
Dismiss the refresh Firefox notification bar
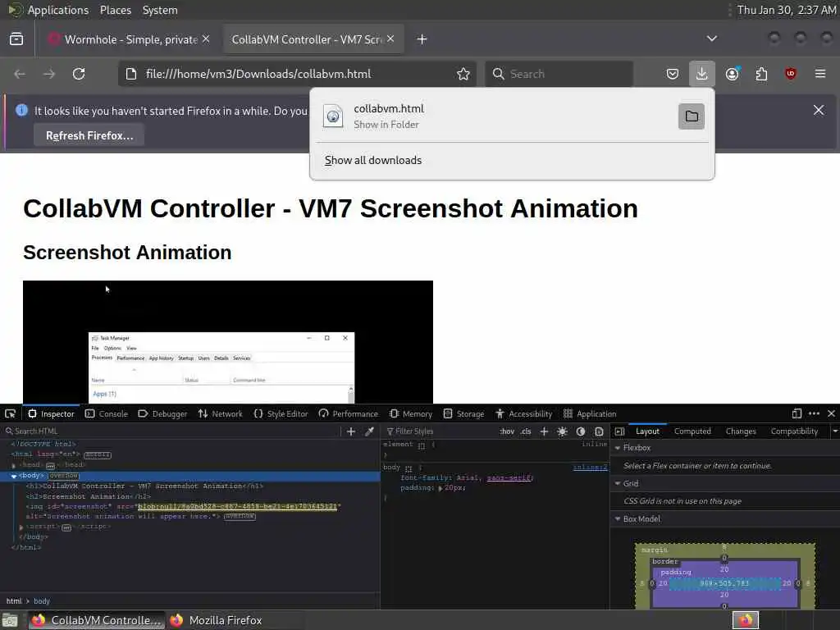819,111
